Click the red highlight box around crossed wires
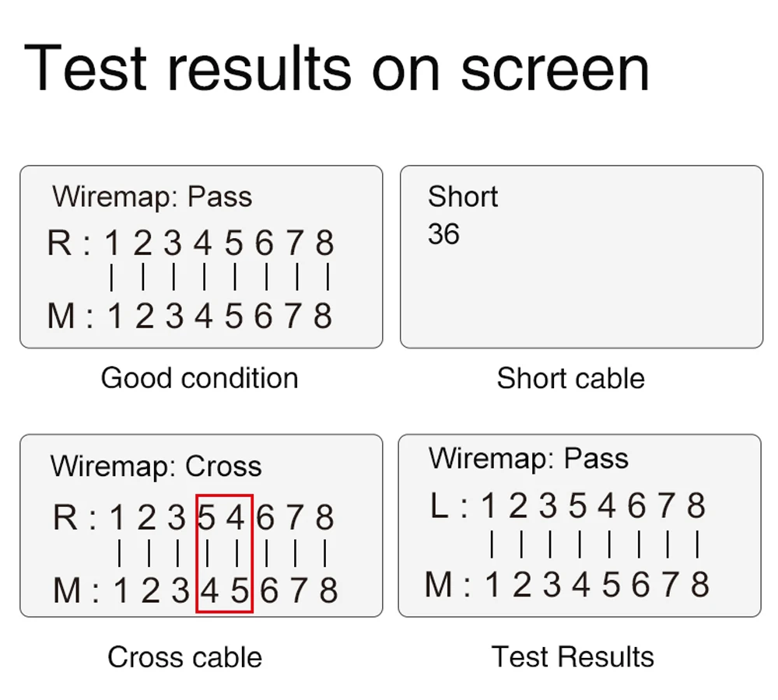Screen dimensions: 778x700 (x=224, y=553)
